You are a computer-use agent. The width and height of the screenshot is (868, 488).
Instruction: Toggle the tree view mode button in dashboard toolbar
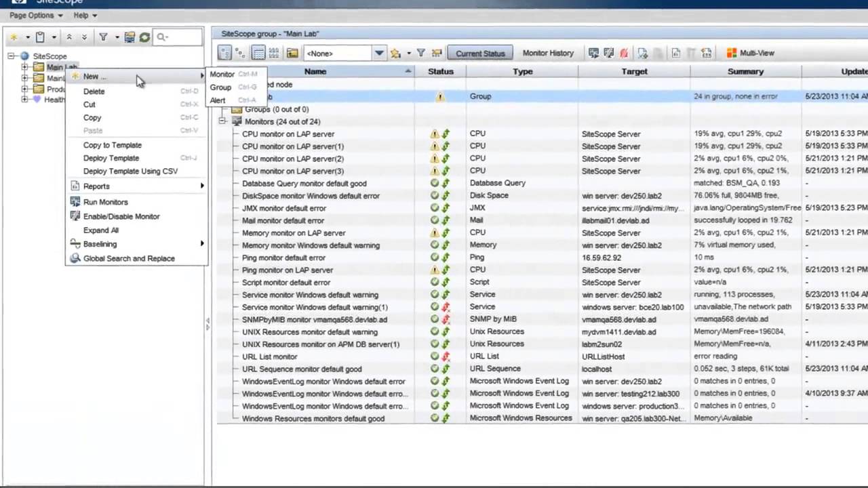pyautogui.click(x=224, y=53)
